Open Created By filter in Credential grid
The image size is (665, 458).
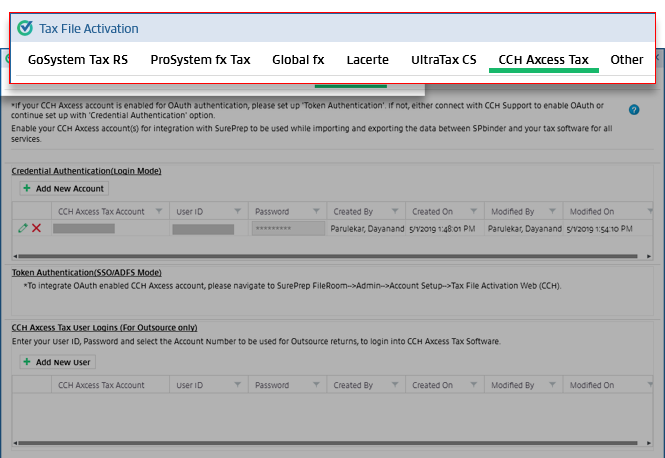[395, 212]
